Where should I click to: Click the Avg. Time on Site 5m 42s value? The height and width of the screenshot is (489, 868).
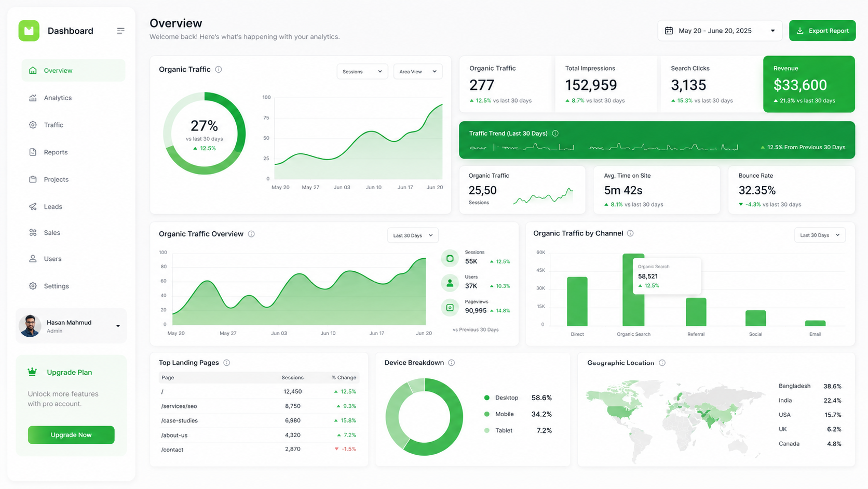click(x=623, y=190)
